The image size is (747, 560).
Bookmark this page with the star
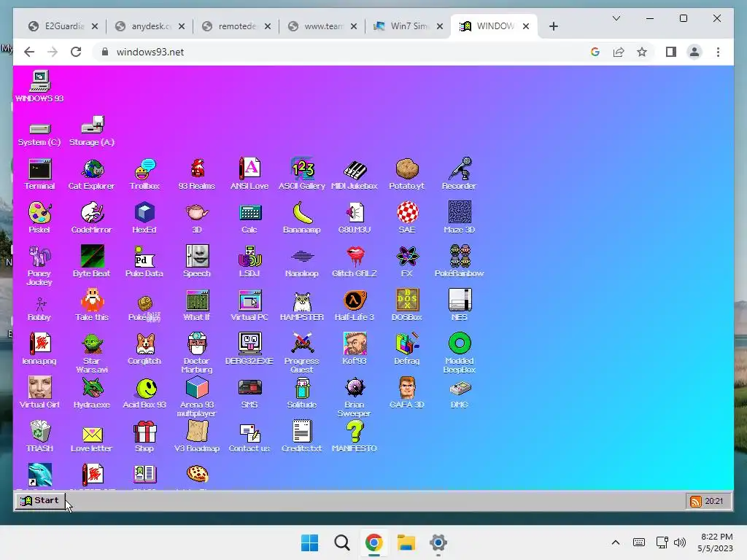[x=642, y=52]
